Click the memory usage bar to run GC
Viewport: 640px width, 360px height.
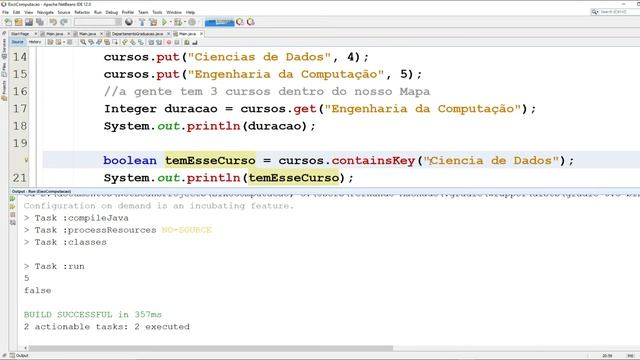coord(219,22)
